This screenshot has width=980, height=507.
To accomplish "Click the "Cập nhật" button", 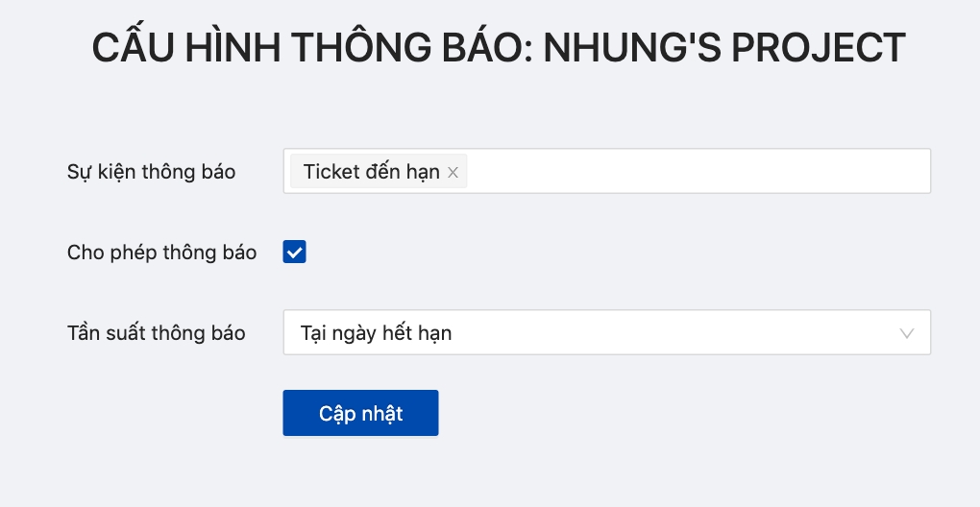I will click(x=360, y=413).
